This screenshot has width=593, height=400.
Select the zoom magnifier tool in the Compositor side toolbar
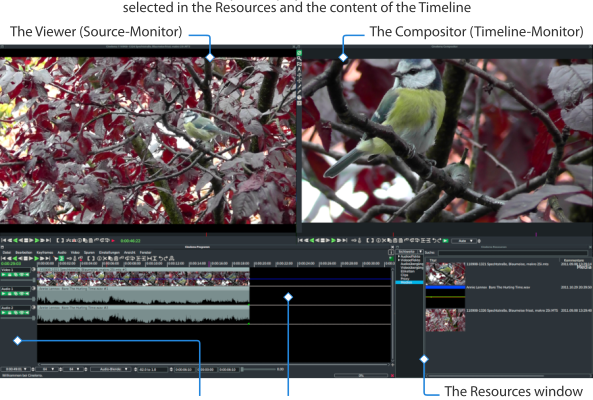point(299,59)
